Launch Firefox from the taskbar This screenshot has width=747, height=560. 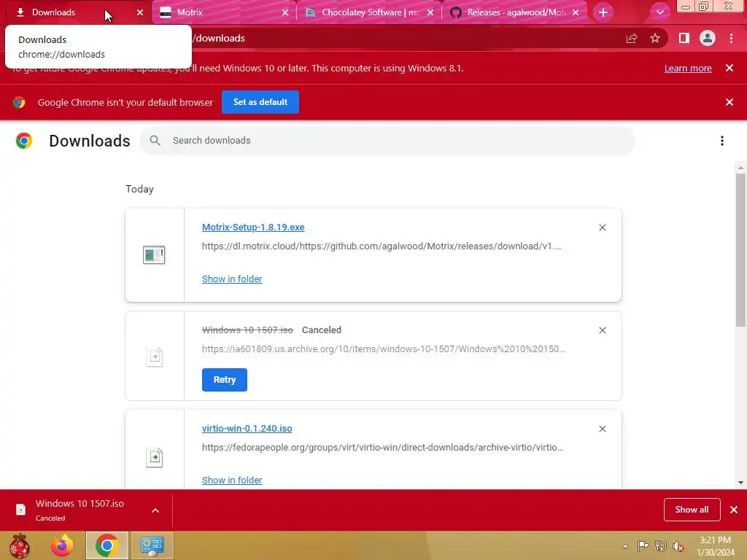(63, 545)
